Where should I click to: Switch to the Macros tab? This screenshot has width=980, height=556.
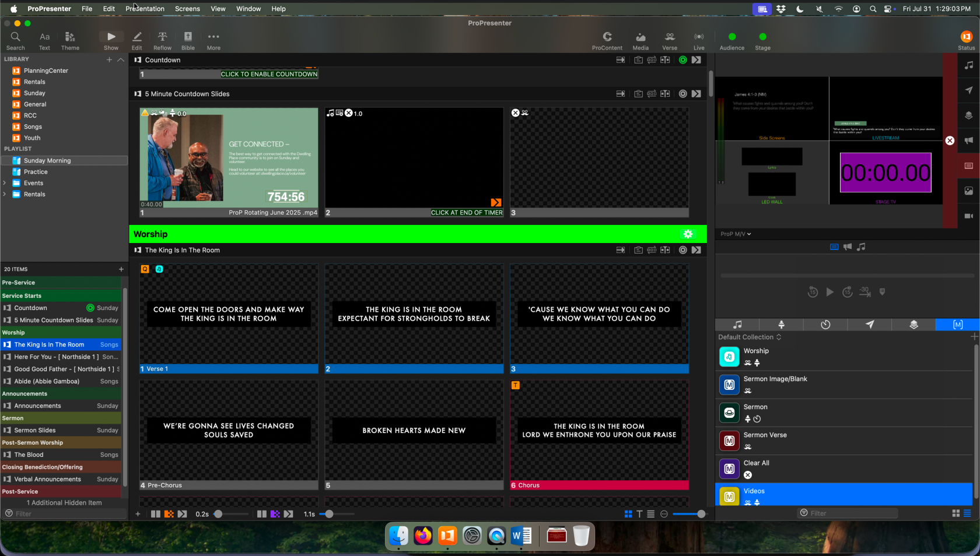957,325
